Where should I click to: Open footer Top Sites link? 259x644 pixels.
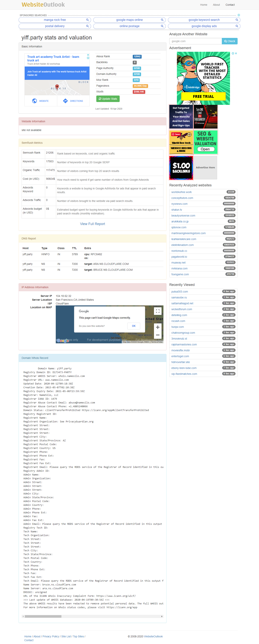tap(78, 636)
